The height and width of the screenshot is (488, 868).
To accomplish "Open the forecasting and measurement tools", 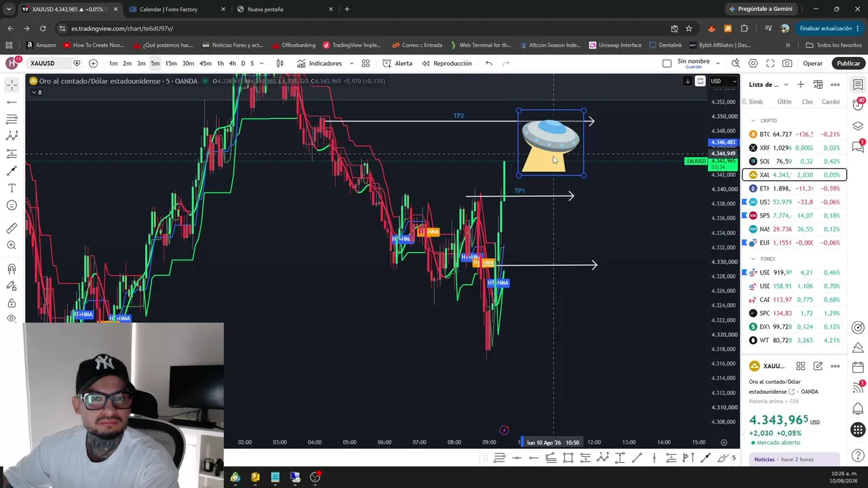I will (12, 154).
